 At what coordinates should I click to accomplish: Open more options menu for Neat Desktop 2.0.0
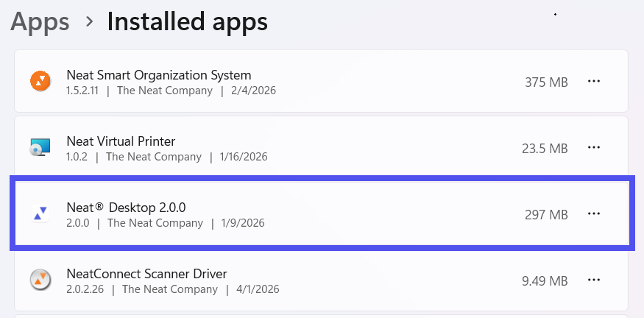594,213
